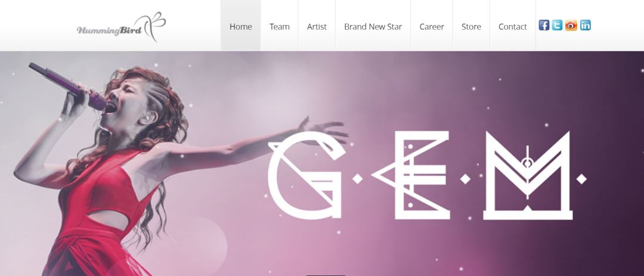Click the large letter G in the banner
The width and height of the screenshot is (644, 276).
(306, 175)
